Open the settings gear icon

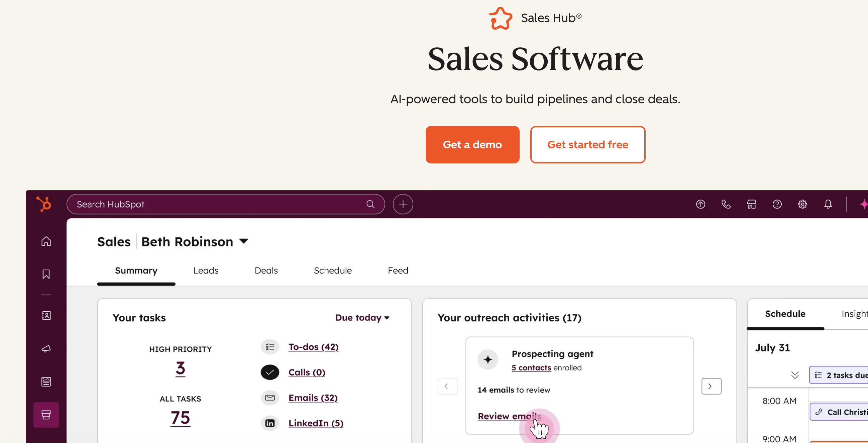coord(802,204)
